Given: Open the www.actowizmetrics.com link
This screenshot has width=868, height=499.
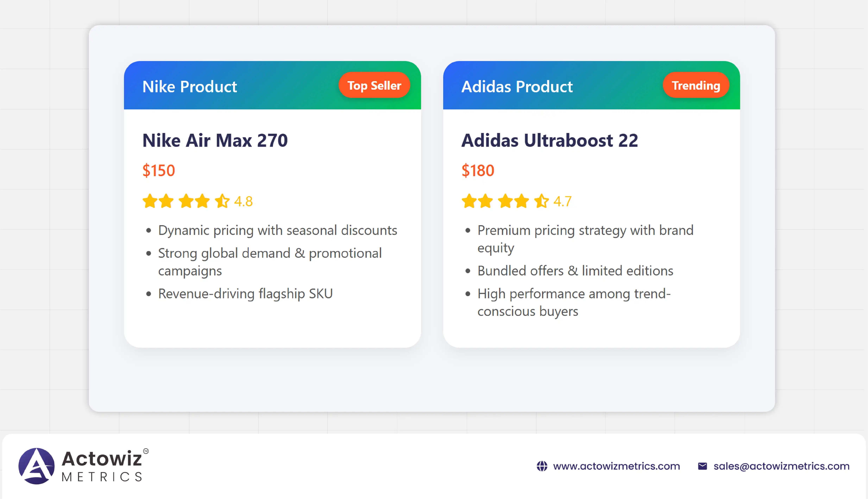Looking at the screenshot, I should point(616,466).
